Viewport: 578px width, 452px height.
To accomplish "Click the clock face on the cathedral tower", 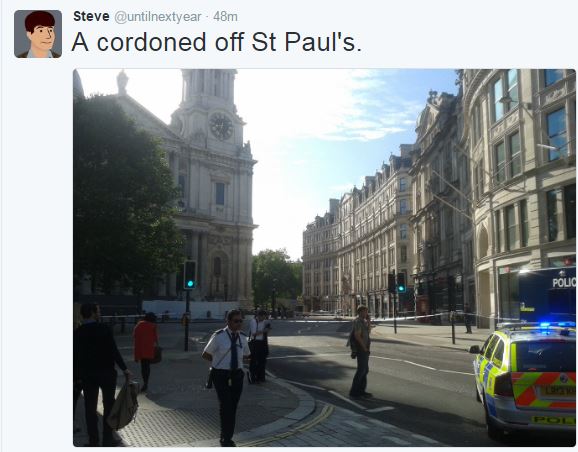I will [221, 126].
